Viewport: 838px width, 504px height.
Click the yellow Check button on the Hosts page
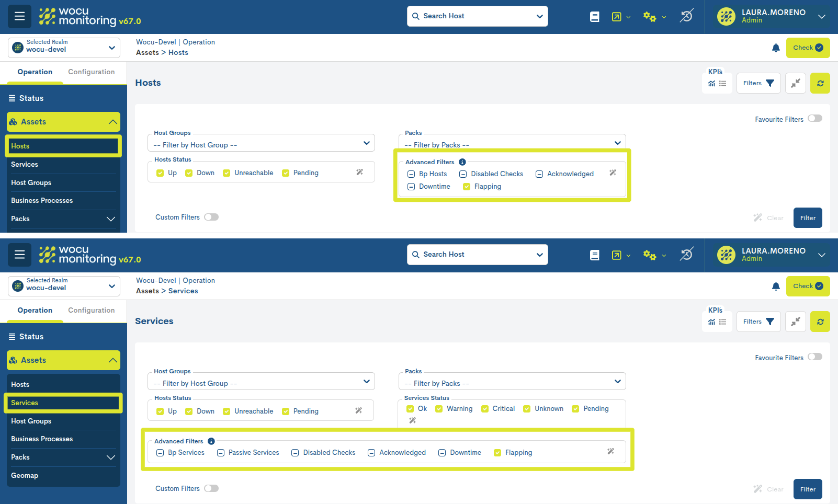click(807, 48)
